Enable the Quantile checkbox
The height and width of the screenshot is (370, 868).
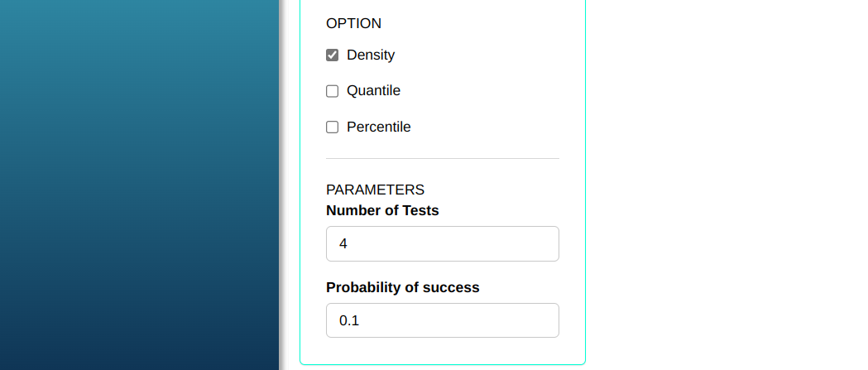[x=333, y=91]
